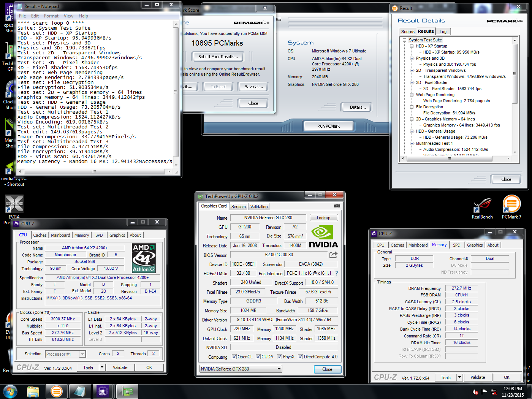
Task: Click Validate in the left CPU-Z window
Action: [x=120, y=367]
